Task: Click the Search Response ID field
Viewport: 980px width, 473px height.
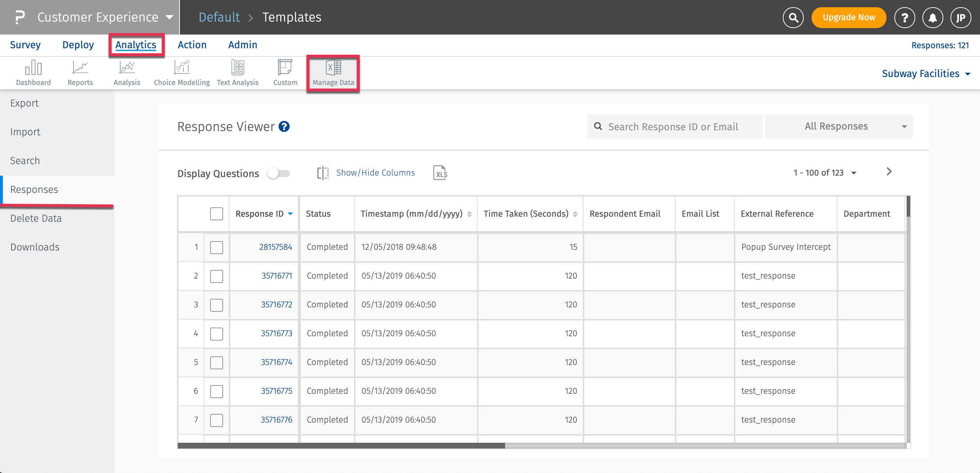Action: tap(673, 127)
